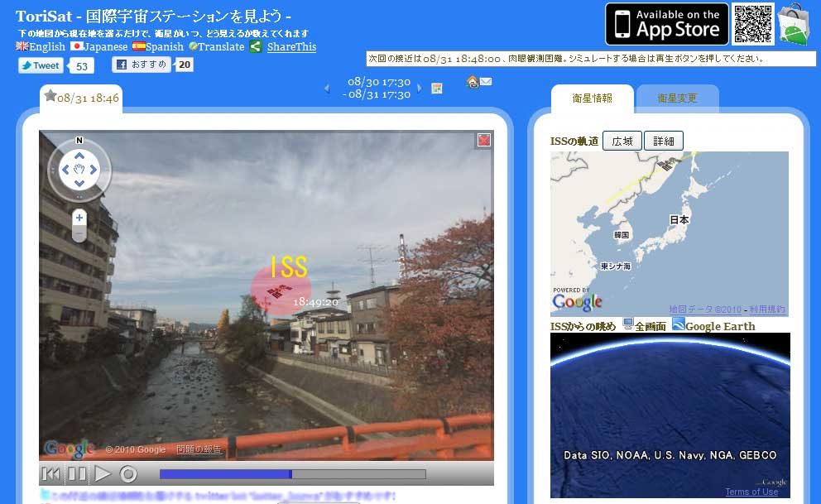This screenshot has width=821, height=504.
Task: Open the calendar date picker icon
Action: click(437, 89)
